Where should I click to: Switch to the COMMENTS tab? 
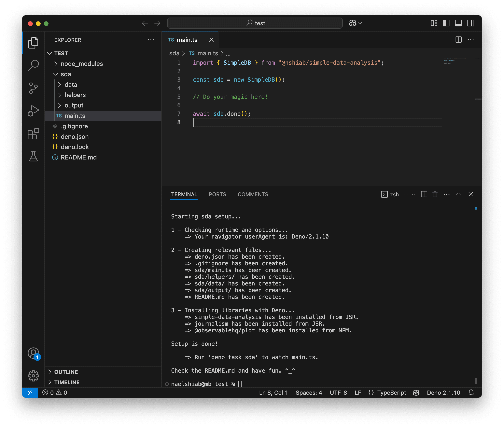(253, 194)
